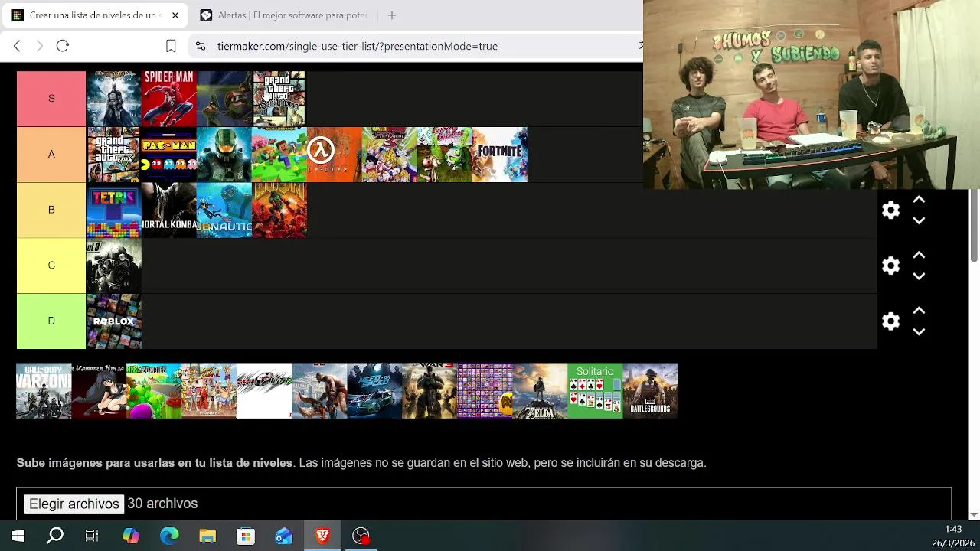Select Zelda unranked image
This screenshot has height=551, width=980.
pos(540,391)
